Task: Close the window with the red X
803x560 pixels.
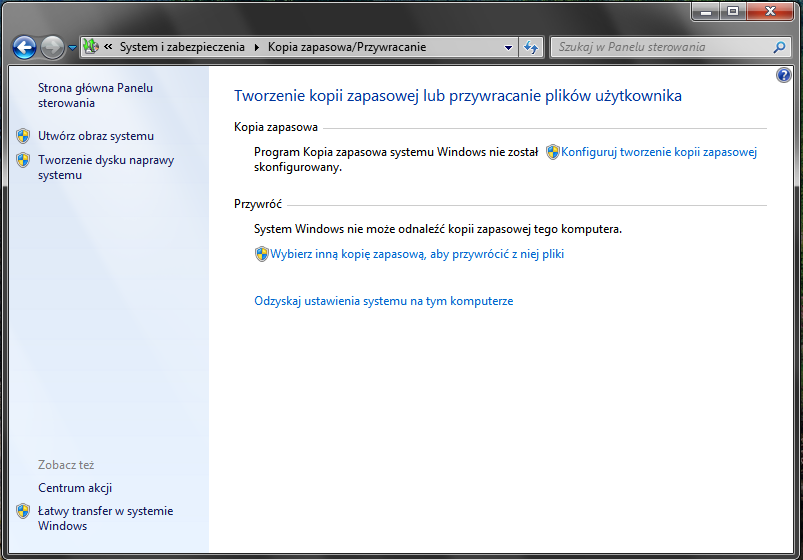Action: click(x=770, y=11)
